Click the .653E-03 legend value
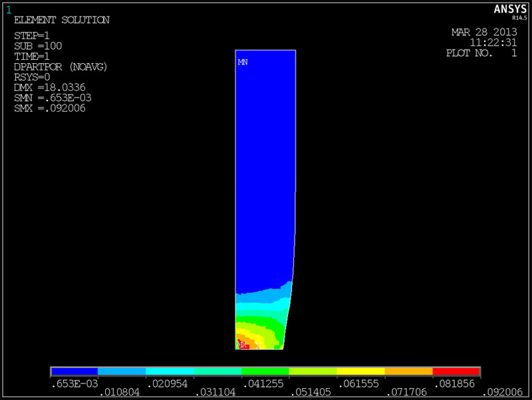Screen dimensions: 532x400 click(74, 384)
